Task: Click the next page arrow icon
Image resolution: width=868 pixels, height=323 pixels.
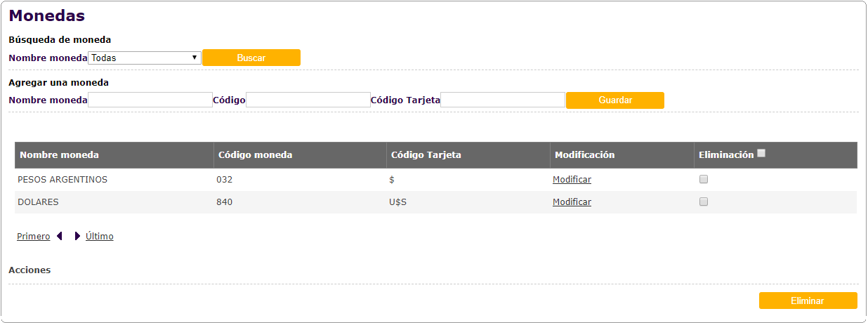Action: [77, 237]
